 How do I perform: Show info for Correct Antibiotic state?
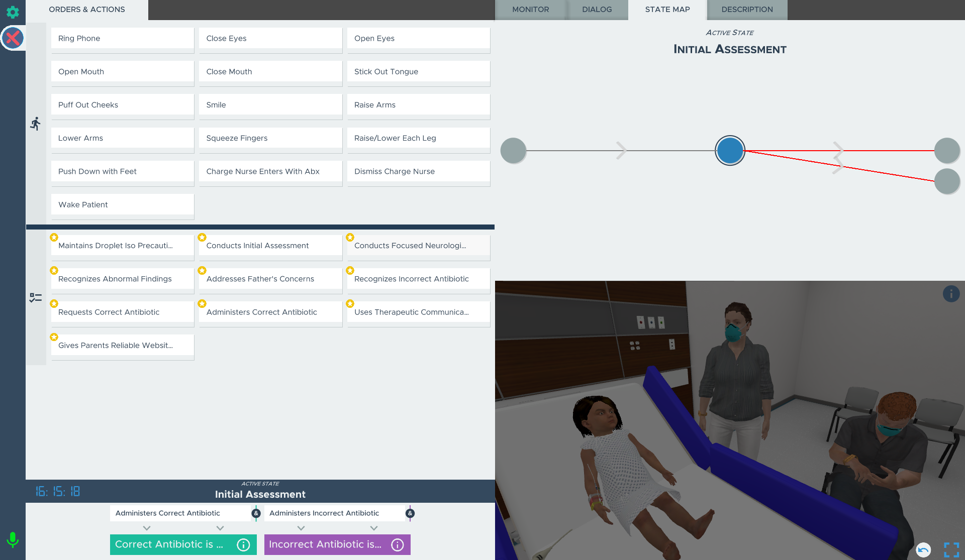(x=243, y=545)
